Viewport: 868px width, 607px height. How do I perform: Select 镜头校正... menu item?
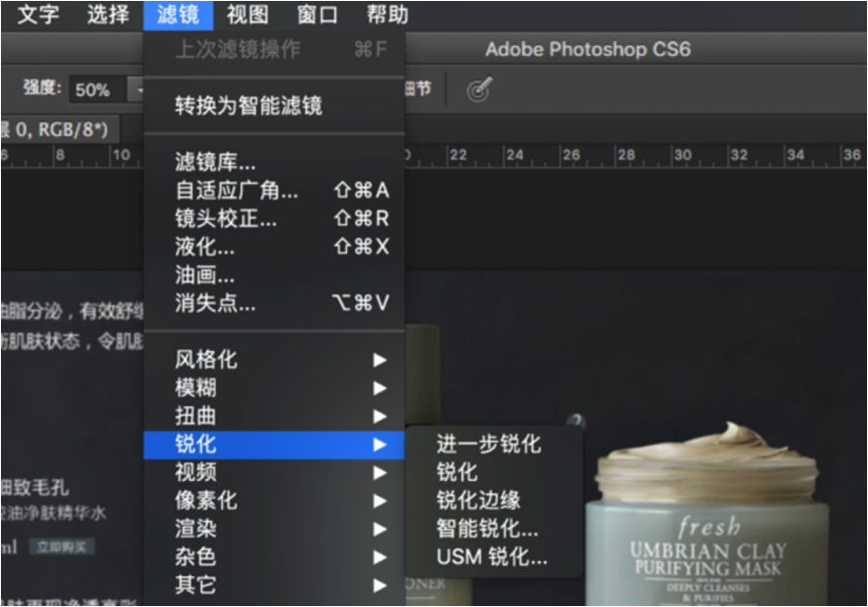226,218
